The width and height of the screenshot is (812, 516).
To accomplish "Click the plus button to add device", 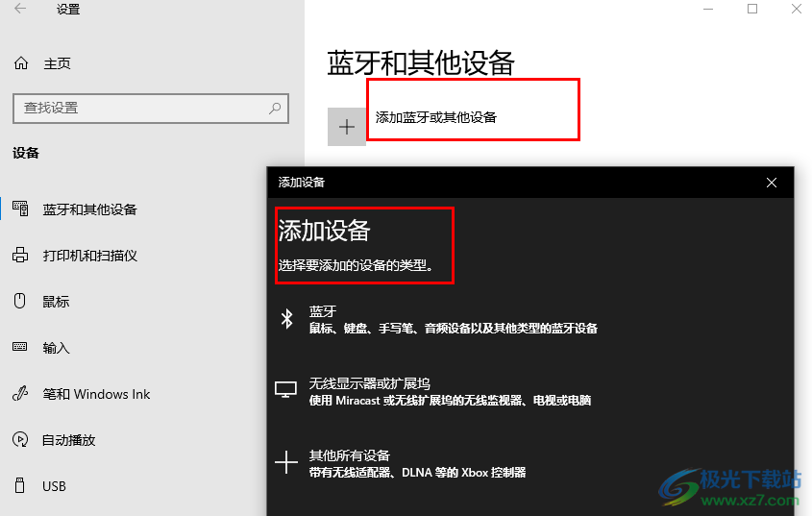I will pyautogui.click(x=347, y=127).
